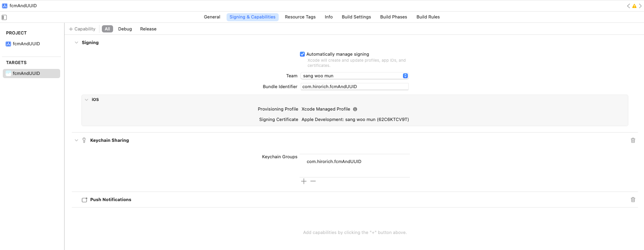Switch to the Build Settings tab

pyautogui.click(x=356, y=17)
